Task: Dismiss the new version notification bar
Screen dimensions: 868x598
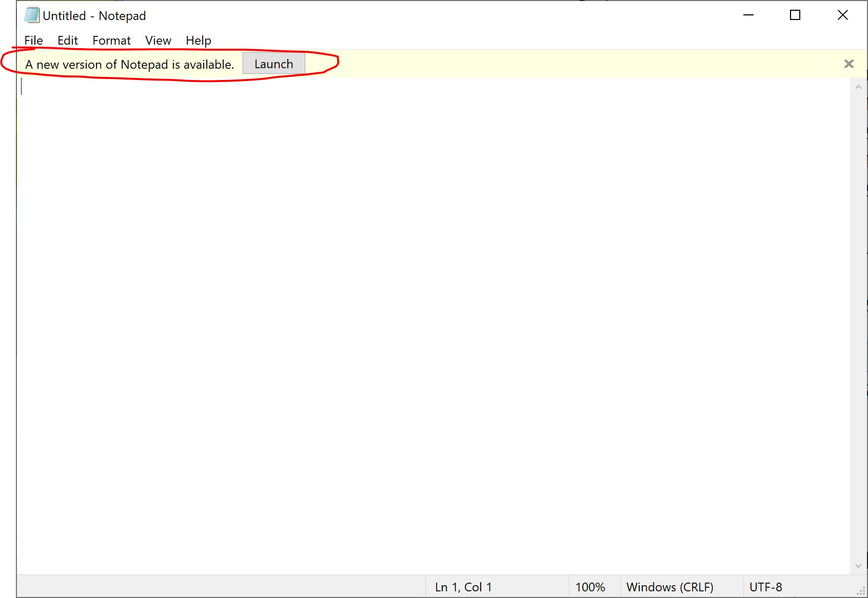Action: [849, 64]
